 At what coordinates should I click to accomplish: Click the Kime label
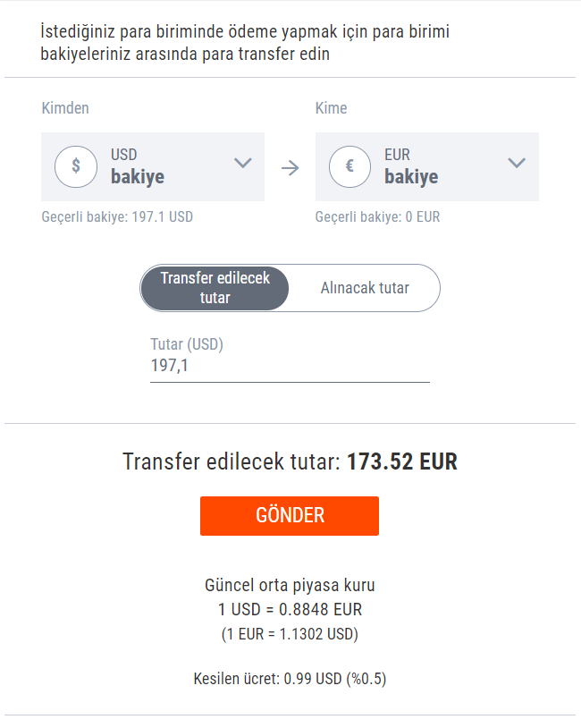(332, 108)
